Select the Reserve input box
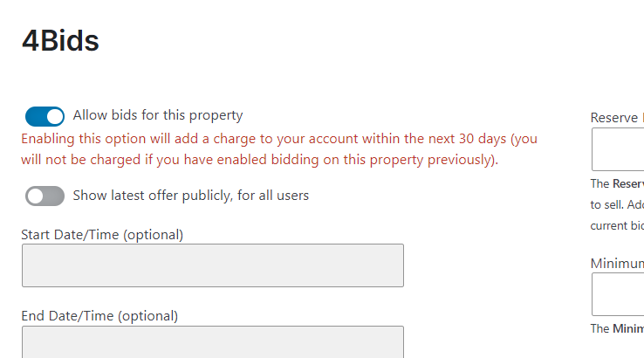The width and height of the screenshot is (644, 358). 618,149
